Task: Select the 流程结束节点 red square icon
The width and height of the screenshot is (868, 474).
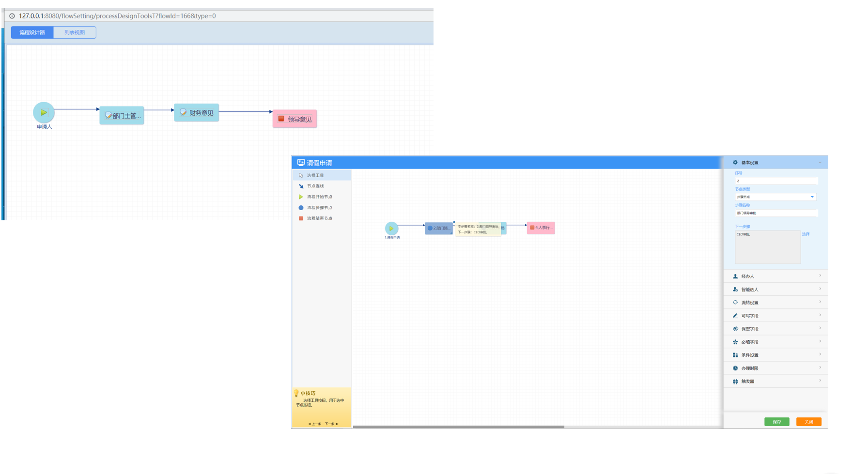Action: point(301,218)
